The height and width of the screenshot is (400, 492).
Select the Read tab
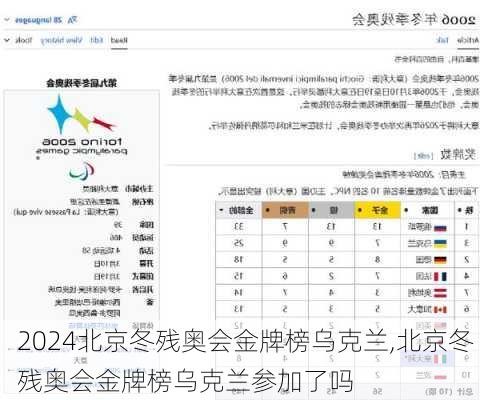[119, 40]
